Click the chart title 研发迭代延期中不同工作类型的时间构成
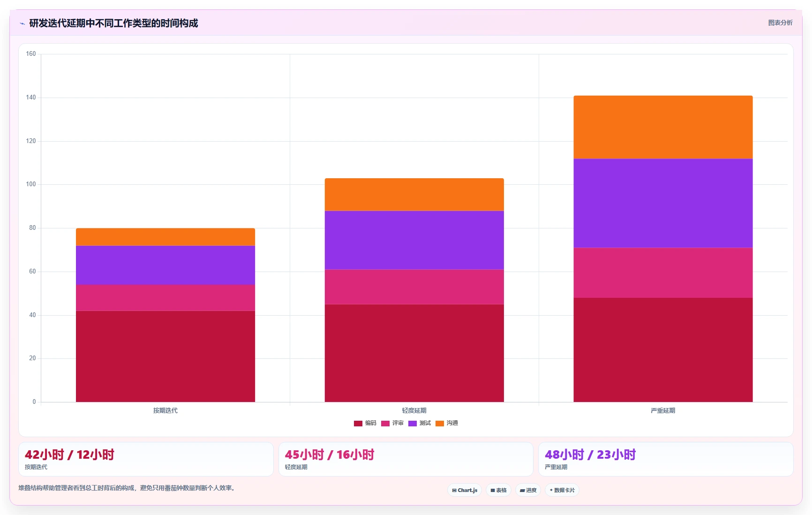The height and width of the screenshot is (515, 812). coord(113,23)
